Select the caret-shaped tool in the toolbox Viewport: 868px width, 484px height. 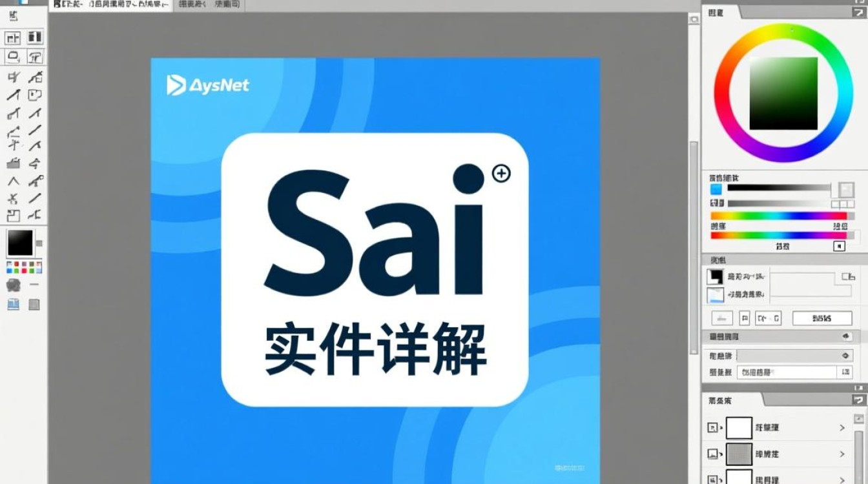pyautogui.click(x=14, y=181)
